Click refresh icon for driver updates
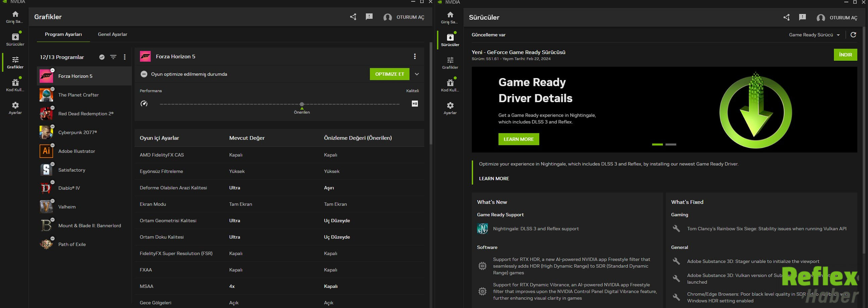The image size is (868, 308). [x=853, y=35]
